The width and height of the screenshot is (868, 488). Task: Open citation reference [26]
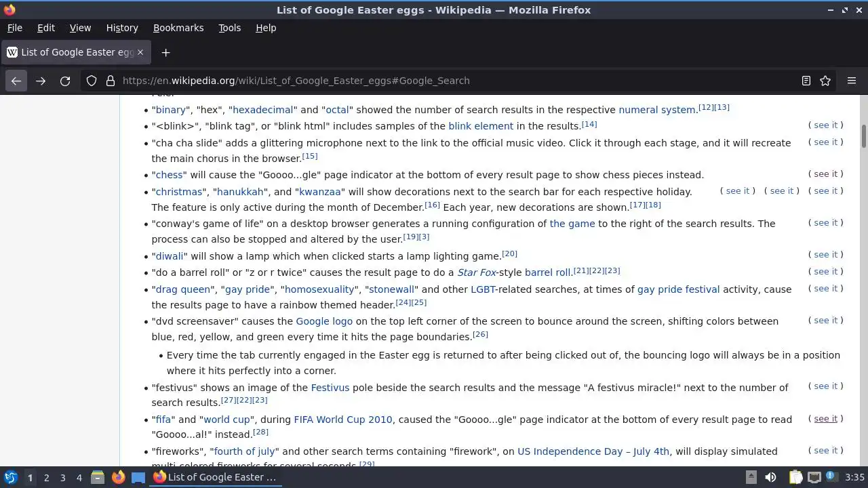[480, 334]
